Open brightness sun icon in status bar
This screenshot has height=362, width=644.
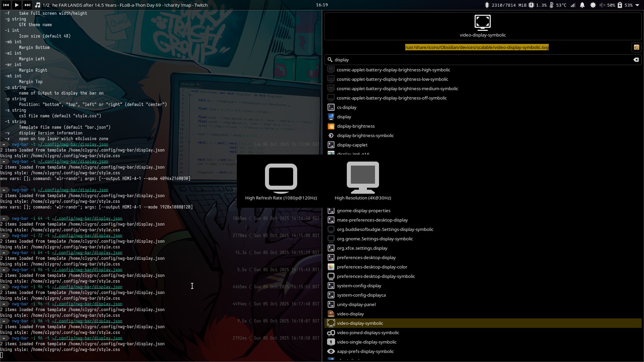593,5
